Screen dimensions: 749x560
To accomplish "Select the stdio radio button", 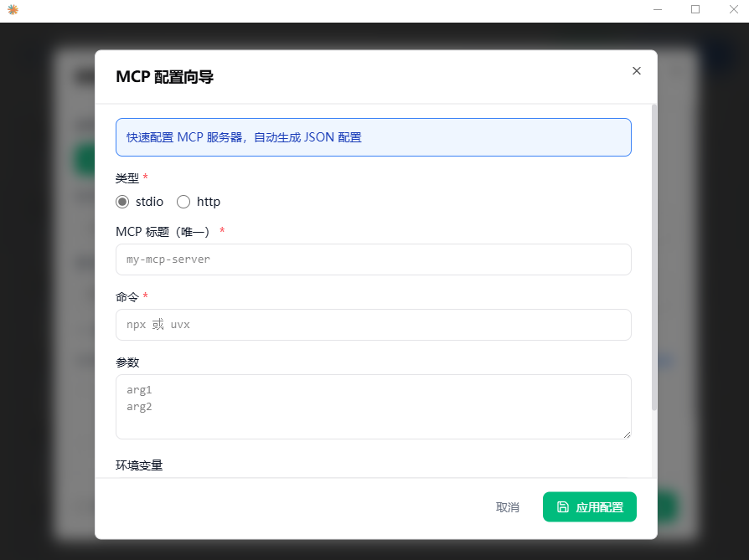I will [122, 202].
